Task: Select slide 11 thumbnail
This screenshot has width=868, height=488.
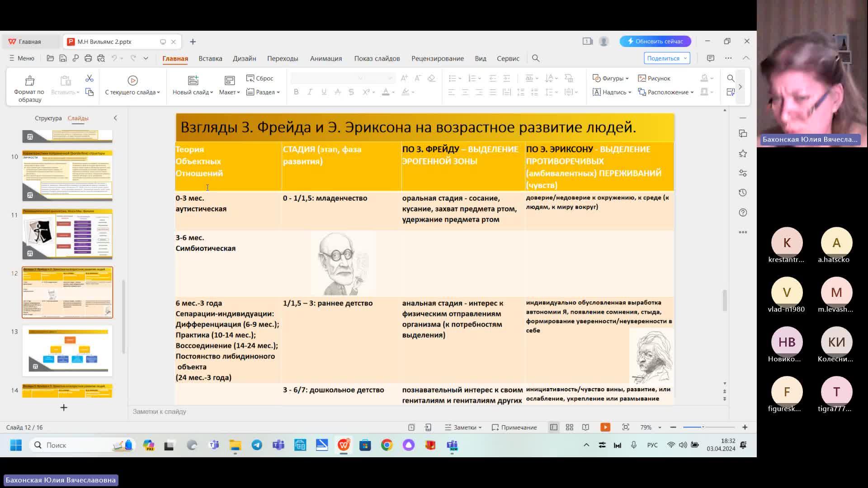Action: coord(67,234)
